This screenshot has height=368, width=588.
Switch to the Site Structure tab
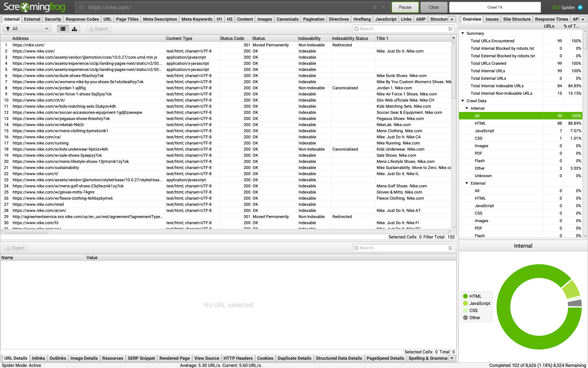(517, 19)
